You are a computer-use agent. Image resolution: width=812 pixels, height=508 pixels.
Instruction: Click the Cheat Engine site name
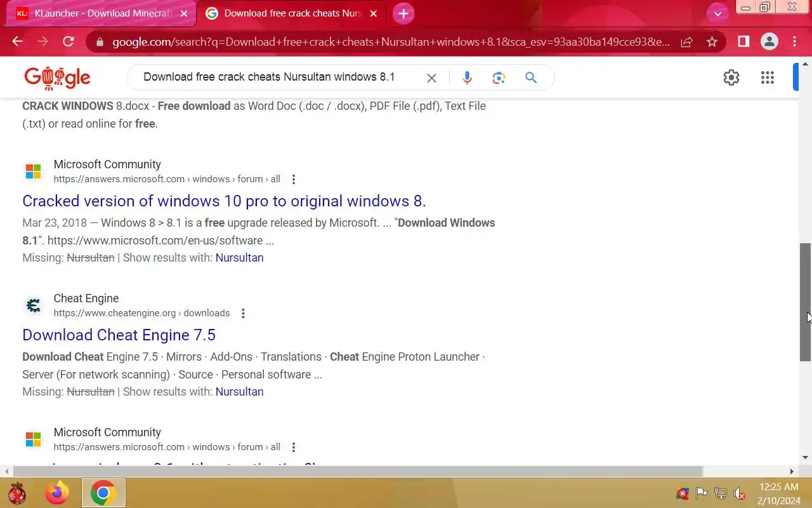[86, 298]
